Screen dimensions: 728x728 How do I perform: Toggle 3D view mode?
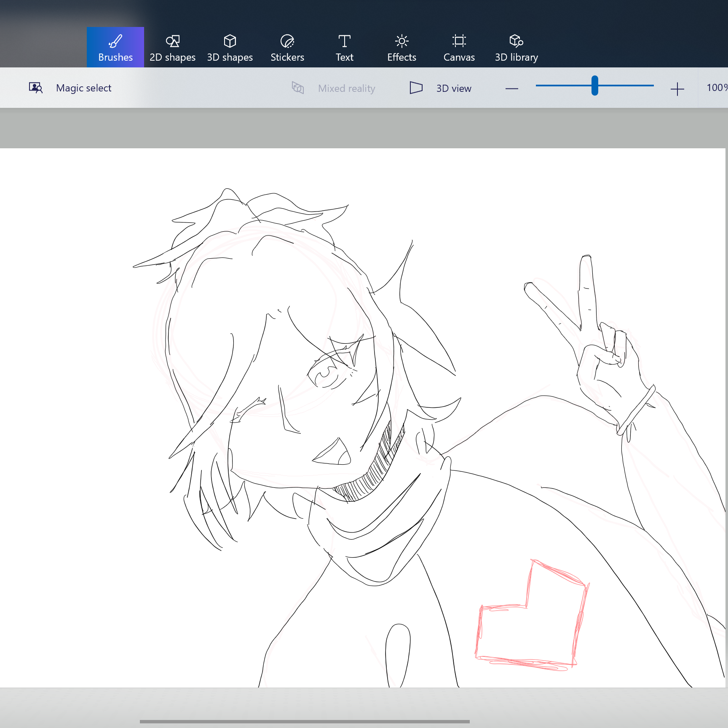(441, 88)
